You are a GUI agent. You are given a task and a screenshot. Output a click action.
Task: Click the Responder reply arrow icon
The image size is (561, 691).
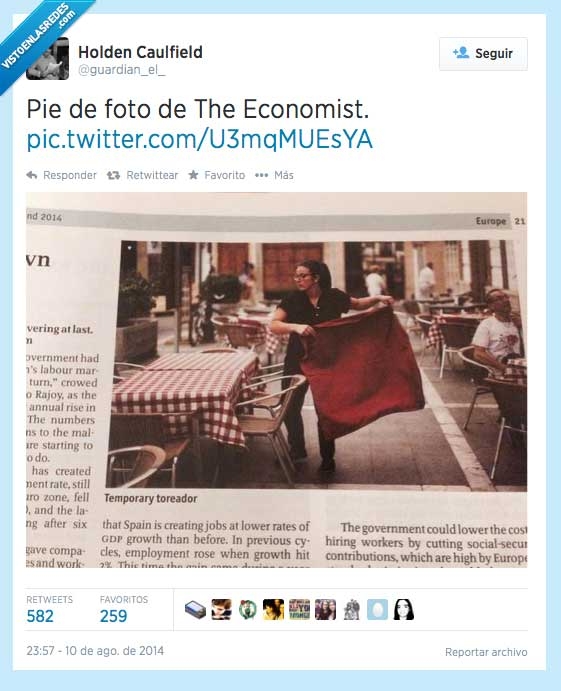point(31,175)
